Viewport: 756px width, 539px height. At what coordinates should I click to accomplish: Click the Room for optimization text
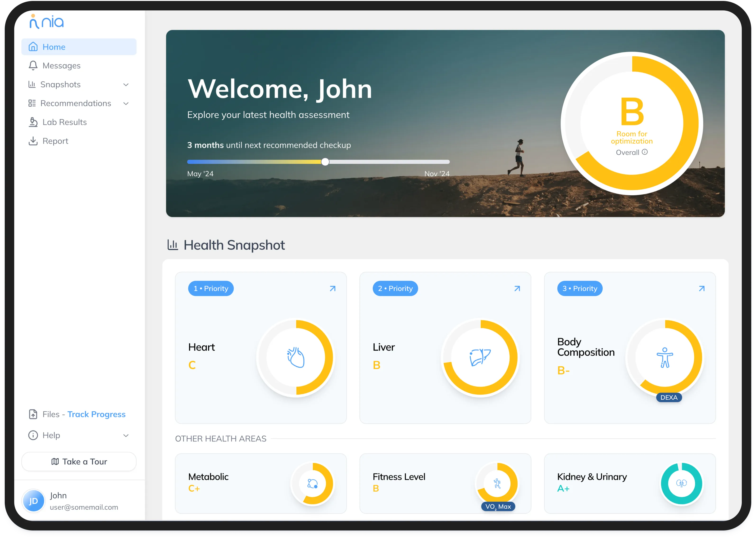point(632,138)
